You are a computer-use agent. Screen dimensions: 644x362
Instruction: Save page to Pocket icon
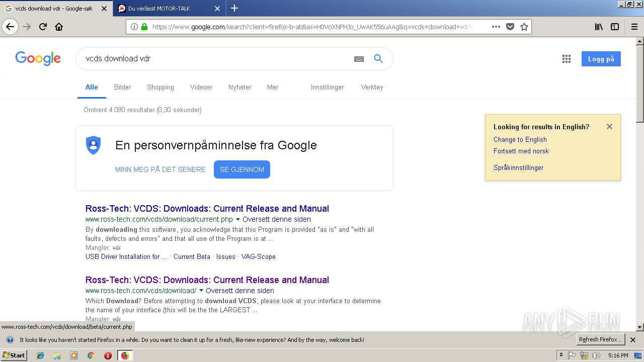pos(510,27)
